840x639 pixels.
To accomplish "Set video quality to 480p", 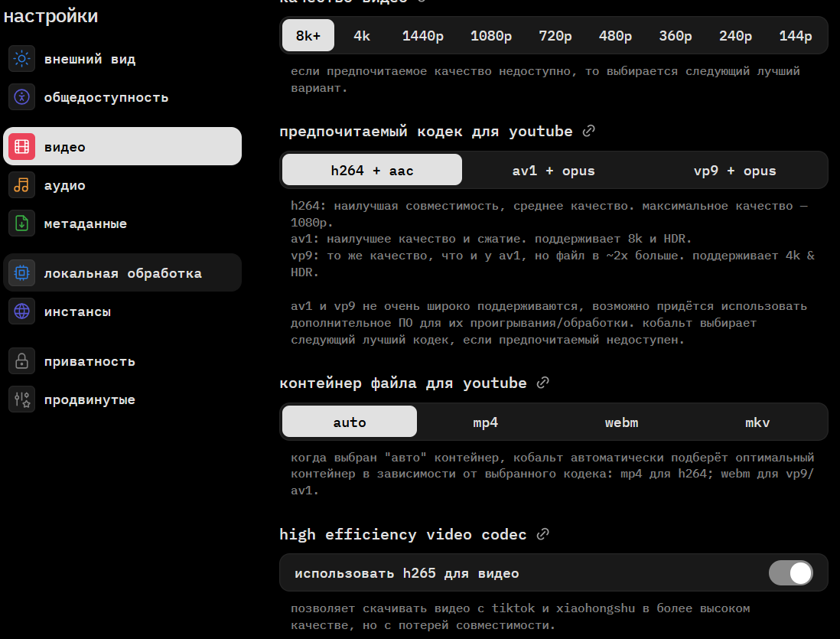I will coord(615,35).
